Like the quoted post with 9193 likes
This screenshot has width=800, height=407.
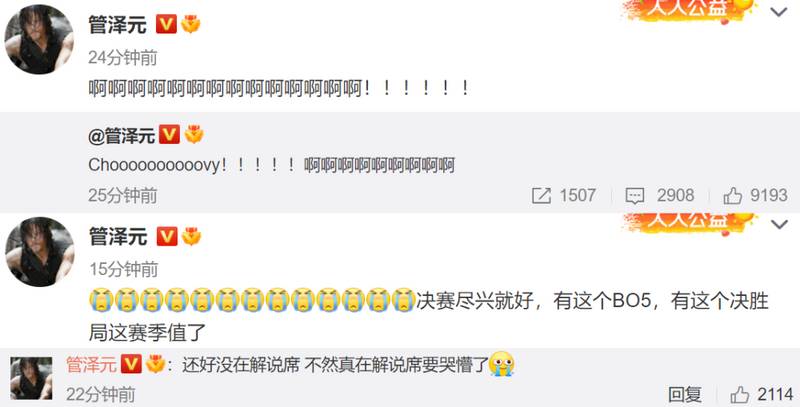[732, 195]
